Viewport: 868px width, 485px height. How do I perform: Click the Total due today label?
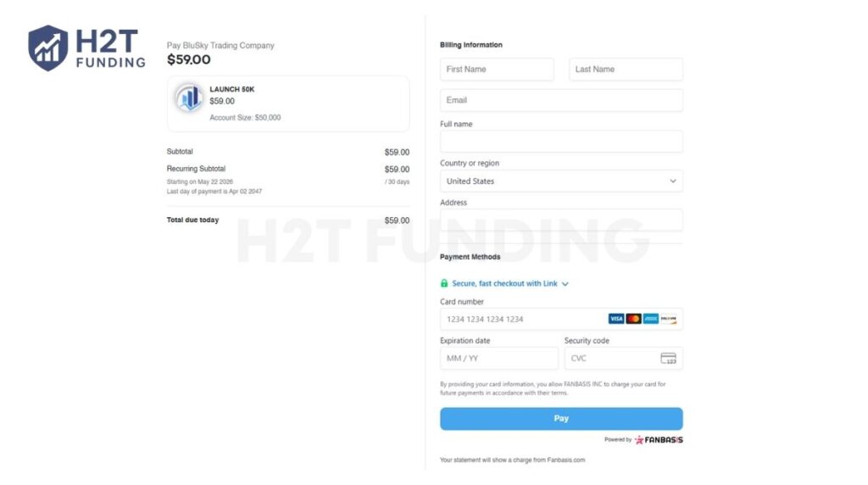(x=192, y=220)
